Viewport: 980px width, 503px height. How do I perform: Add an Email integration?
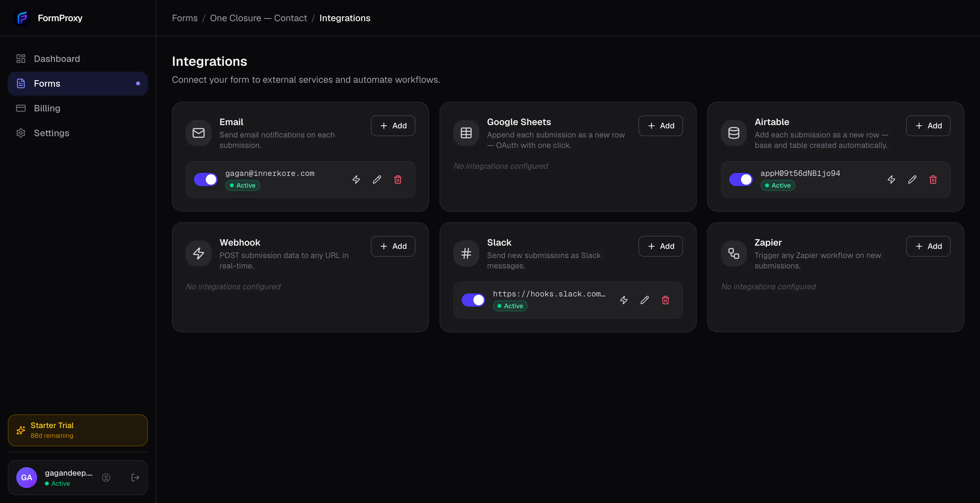coord(393,126)
